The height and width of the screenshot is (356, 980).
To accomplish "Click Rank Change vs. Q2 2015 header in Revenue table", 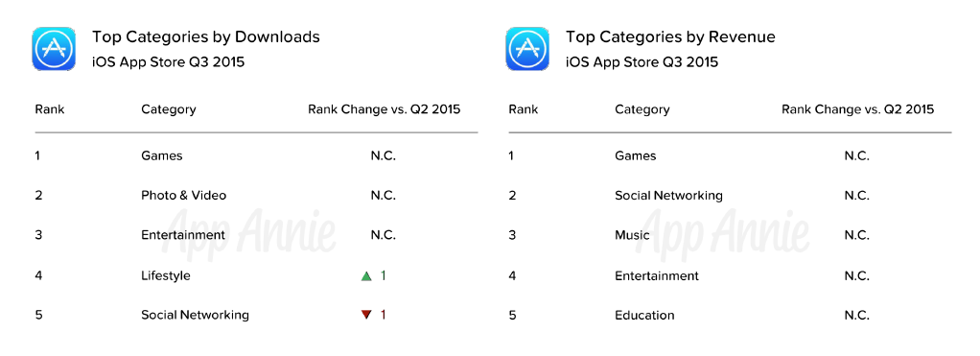I will (x=858, y=109).
